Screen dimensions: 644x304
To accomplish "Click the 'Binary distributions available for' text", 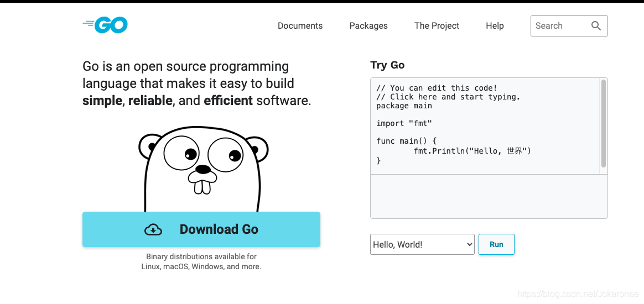I will click(x=201, y=257).
